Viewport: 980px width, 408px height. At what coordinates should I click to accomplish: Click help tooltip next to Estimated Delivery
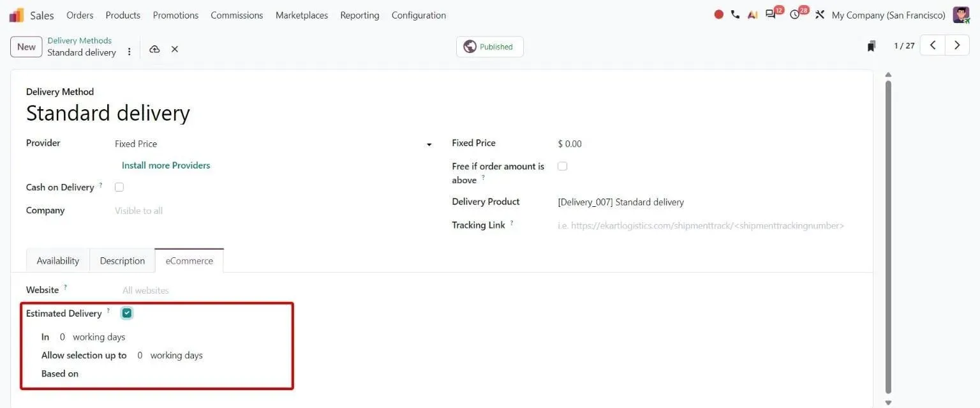(x=108, y=311)
